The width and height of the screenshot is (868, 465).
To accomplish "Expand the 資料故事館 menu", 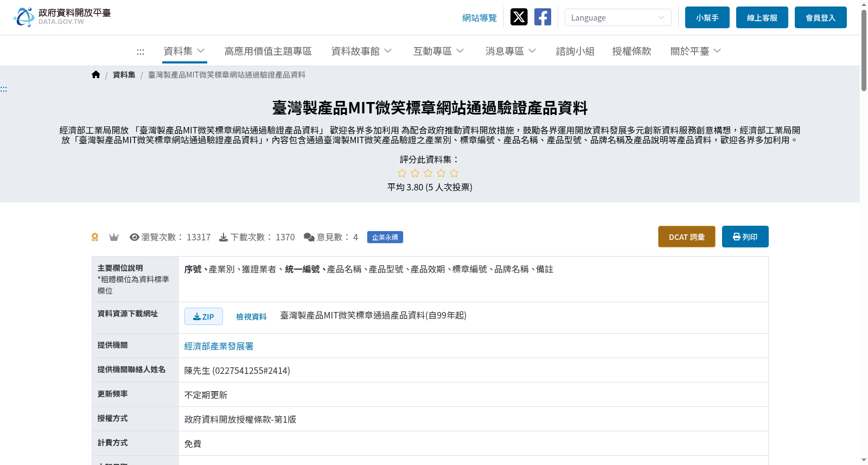I will (x=361, y=51).
